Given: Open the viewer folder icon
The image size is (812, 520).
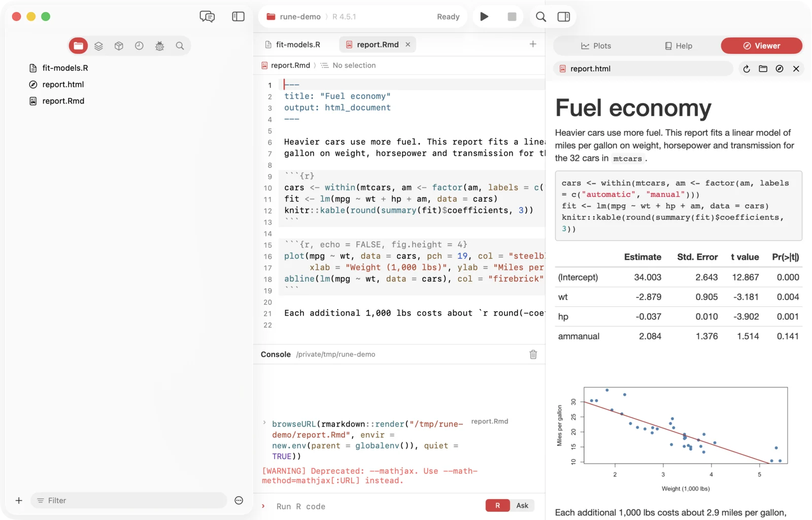Looking at the screenshot, I should [x=763, y=69].
